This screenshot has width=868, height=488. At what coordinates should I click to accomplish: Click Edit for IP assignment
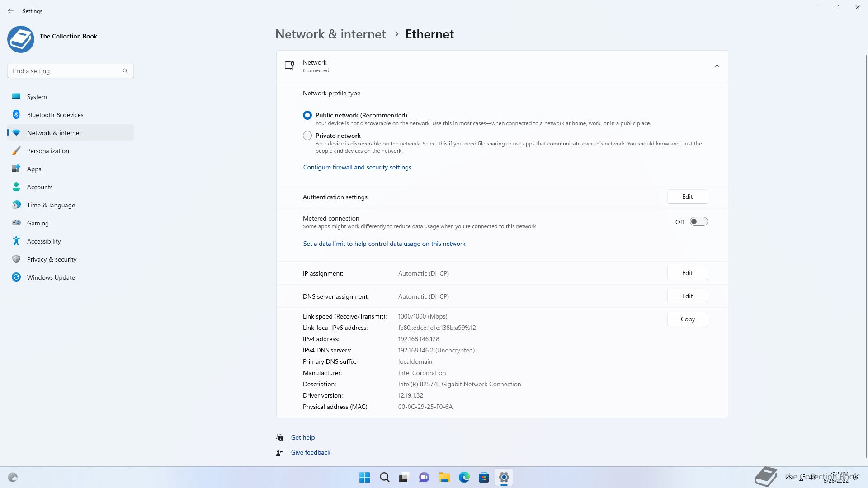[x=687, y=273]
